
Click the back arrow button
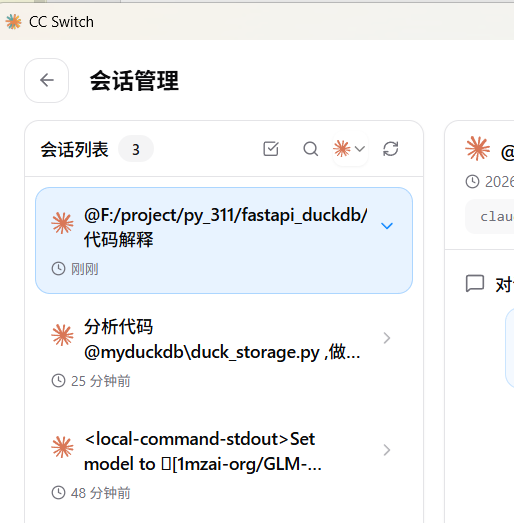47,80
